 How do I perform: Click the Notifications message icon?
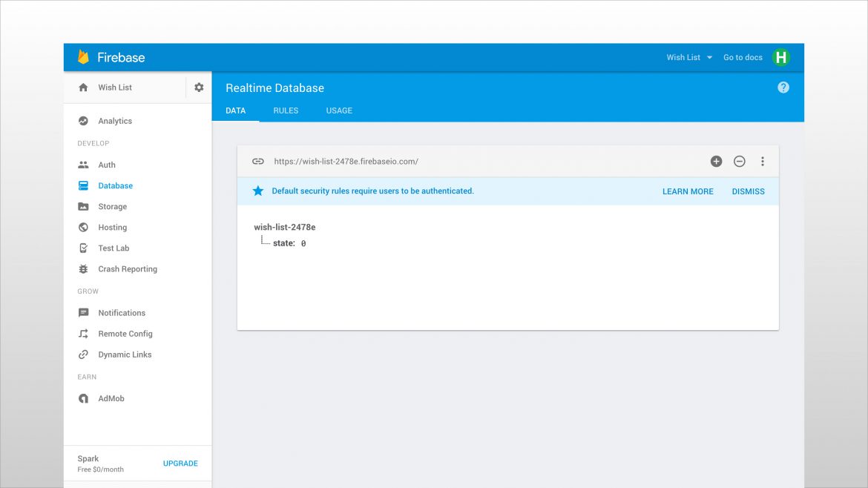tap(83, 313)
